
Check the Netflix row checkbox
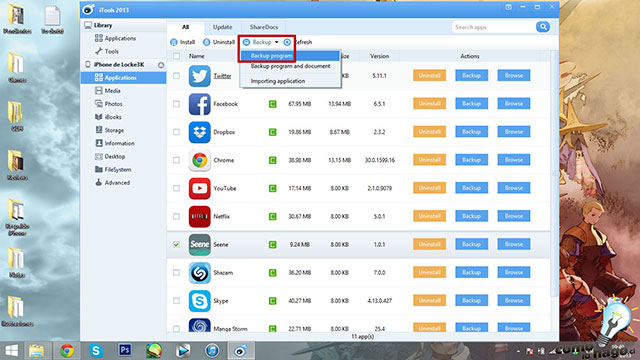[x=176, y=216]
